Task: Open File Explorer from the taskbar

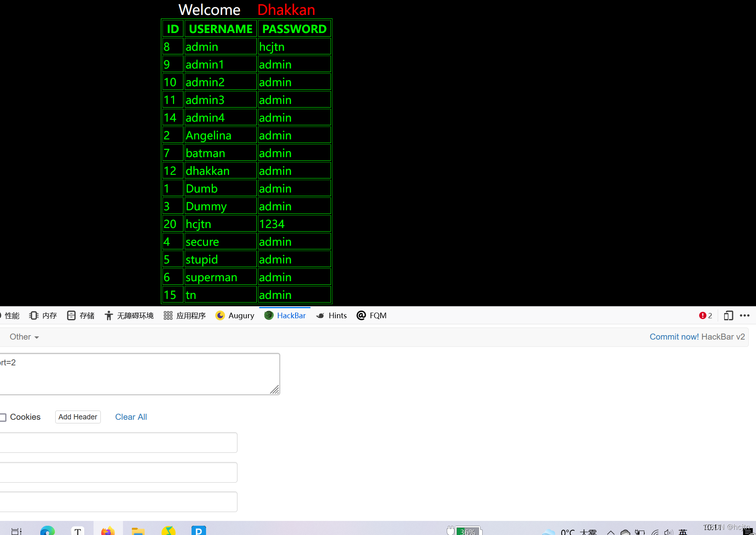Action: (138, 531)
